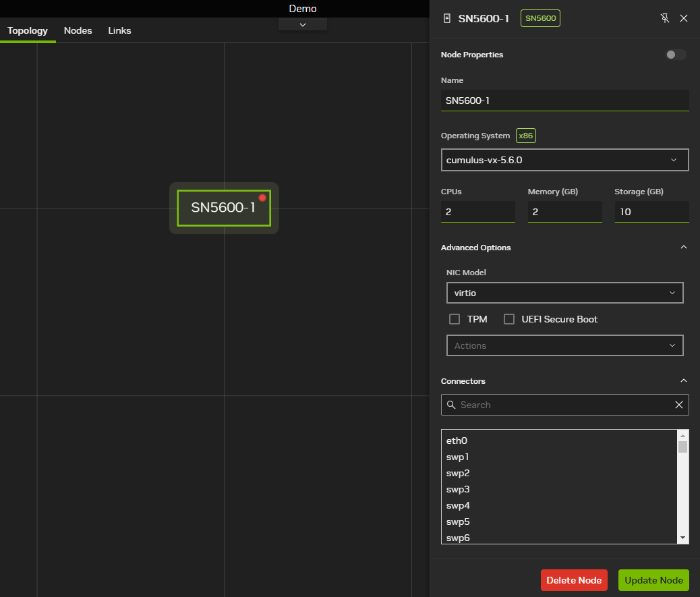Toggle the Node Properties switch
The height and width of the screenshot is (597, 700).
[675, 55]
